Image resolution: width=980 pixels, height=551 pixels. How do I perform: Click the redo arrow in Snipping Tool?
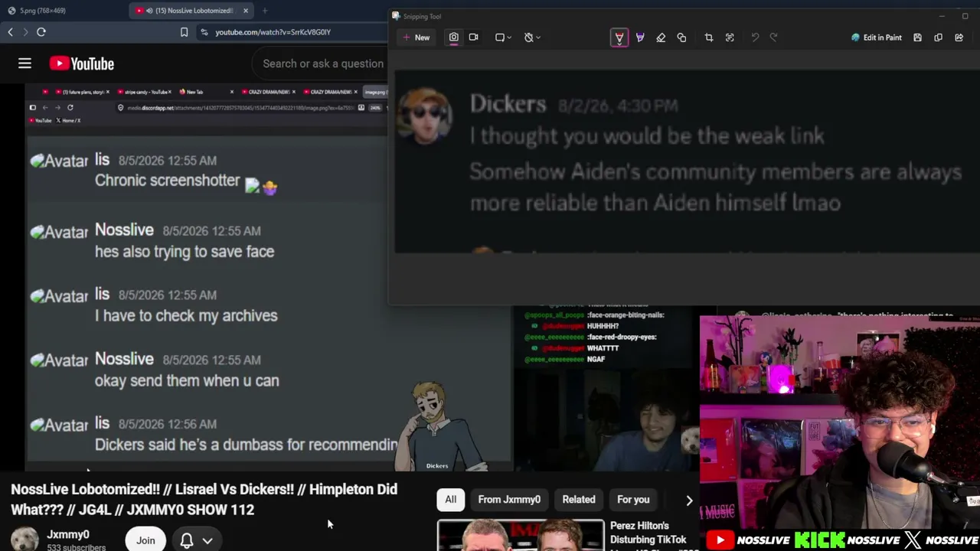click(773, 37)
